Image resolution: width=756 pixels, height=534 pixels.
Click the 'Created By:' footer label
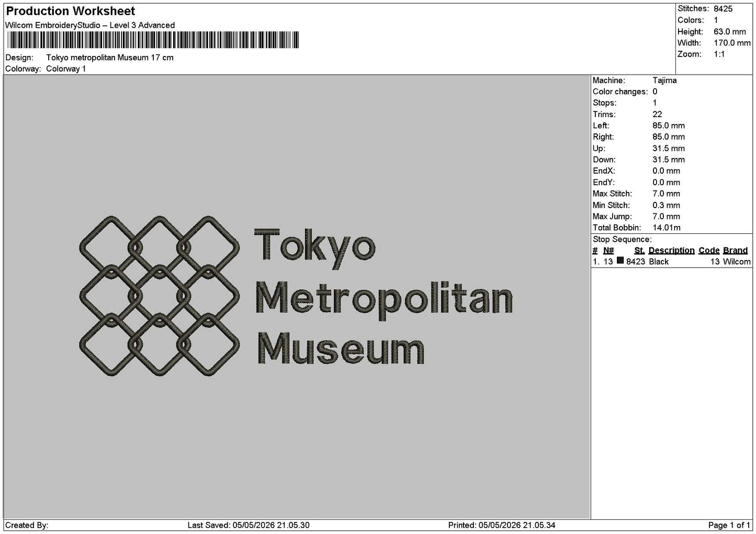point(27,525)
